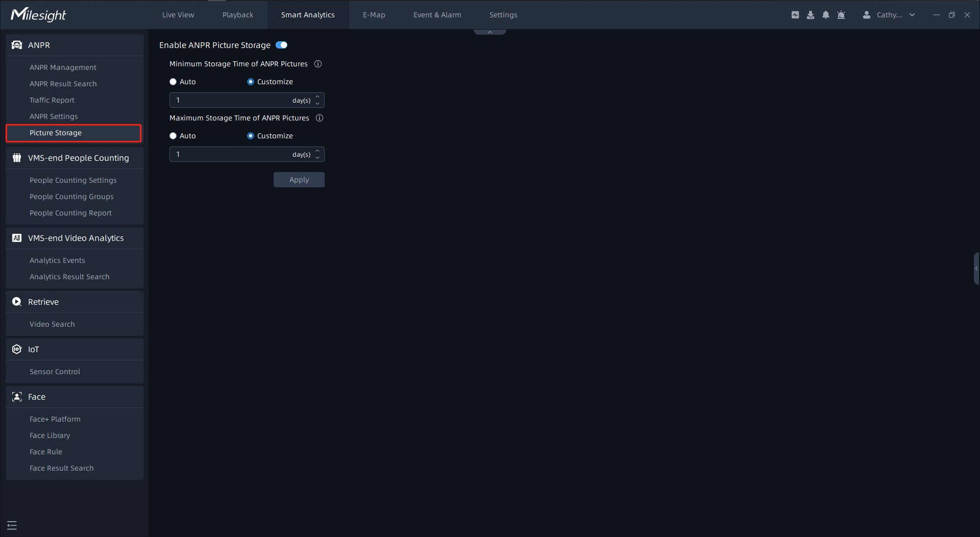The width and height of the screenshot is (980, 537).
Task: Open the notifications bell
Action: click(826, 15)
